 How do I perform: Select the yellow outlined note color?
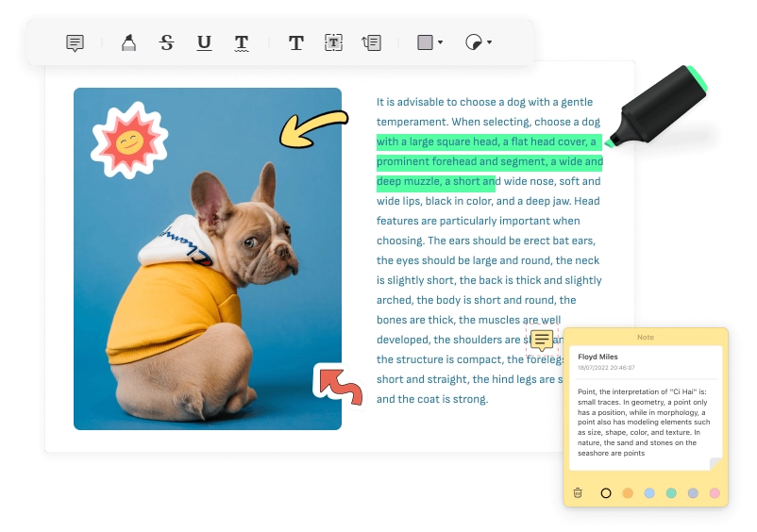point(606,492)
